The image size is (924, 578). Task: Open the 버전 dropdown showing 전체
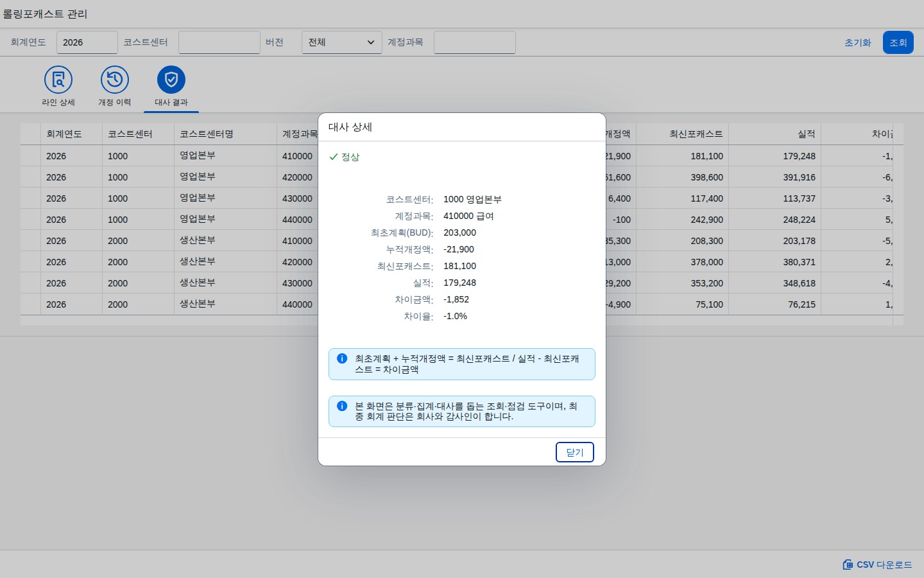[342, 42]
